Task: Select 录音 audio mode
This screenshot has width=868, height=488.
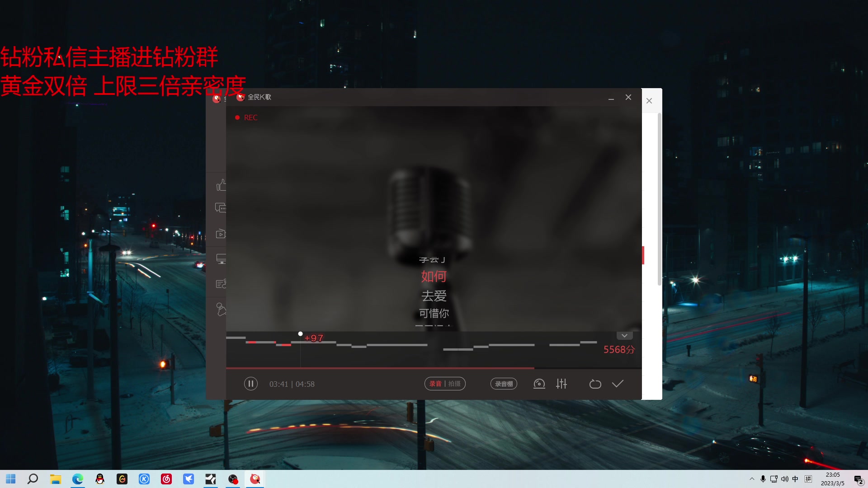Action: [x=435, y=384]
